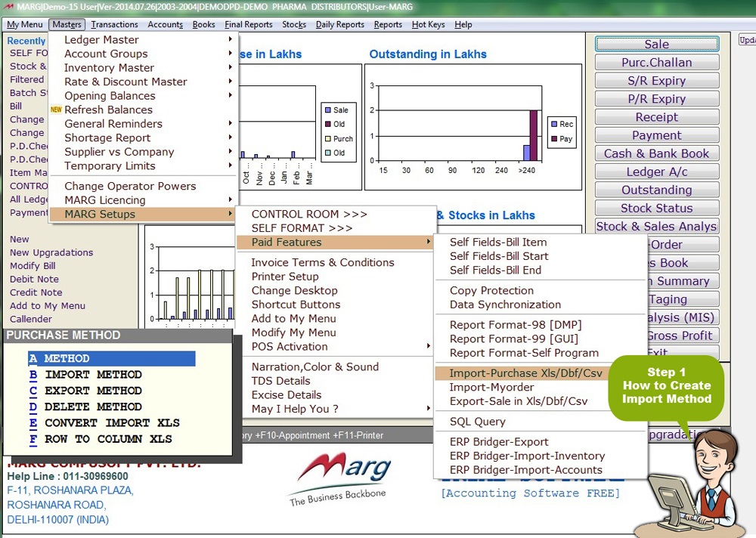The height and width of the screenshot is (538, 756).
Task: Expand the POS Activation submenu
Action: click(x=335, y=346)
